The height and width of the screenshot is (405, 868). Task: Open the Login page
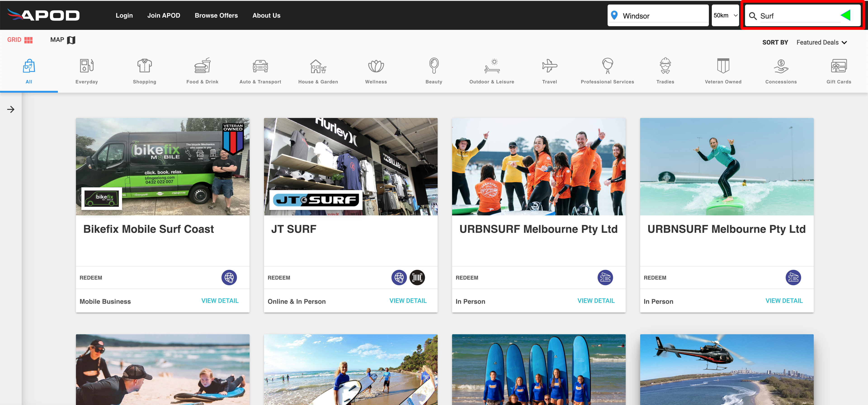click(124, 16)
